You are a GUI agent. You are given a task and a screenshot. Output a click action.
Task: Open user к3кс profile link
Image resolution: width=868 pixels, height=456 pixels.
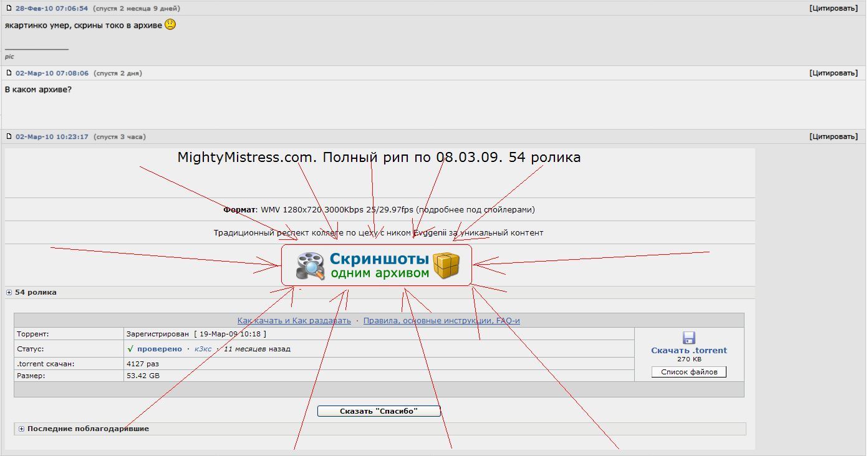203,349
